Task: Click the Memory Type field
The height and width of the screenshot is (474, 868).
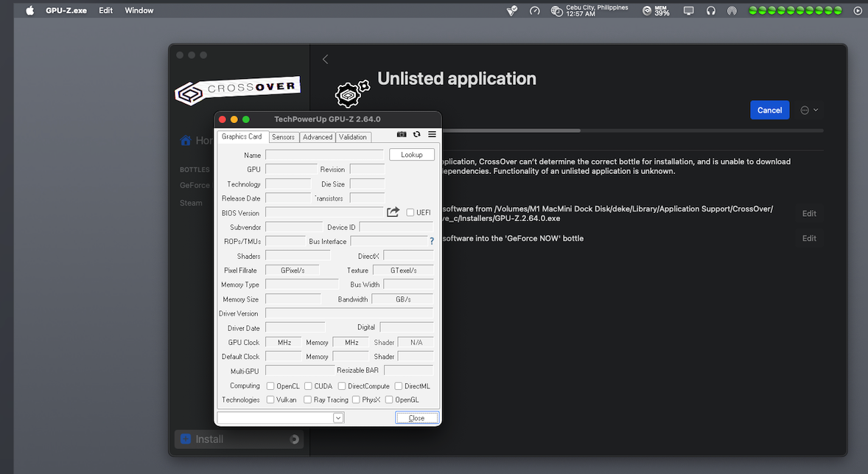Action: tap(301, 284)
